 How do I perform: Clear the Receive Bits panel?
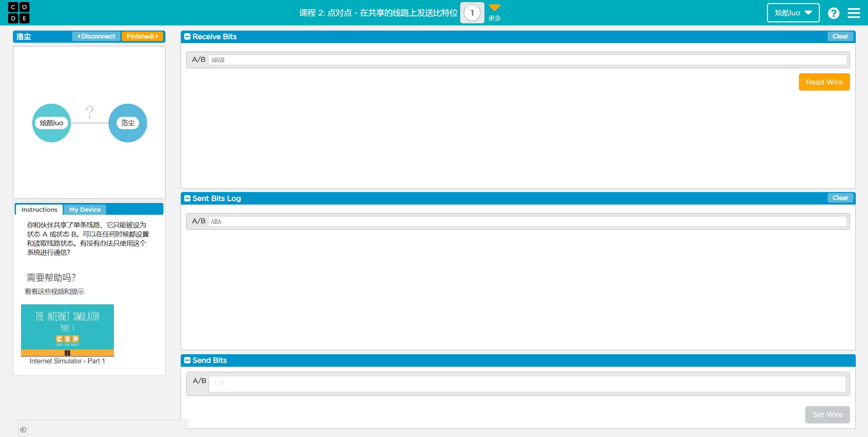[840, 36]
